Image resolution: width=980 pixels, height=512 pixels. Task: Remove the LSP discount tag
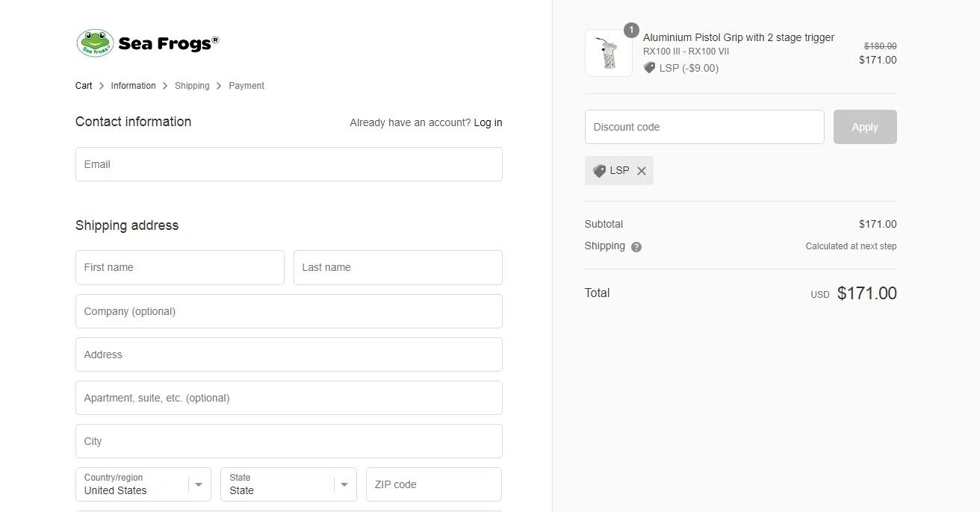coord(642,171)
